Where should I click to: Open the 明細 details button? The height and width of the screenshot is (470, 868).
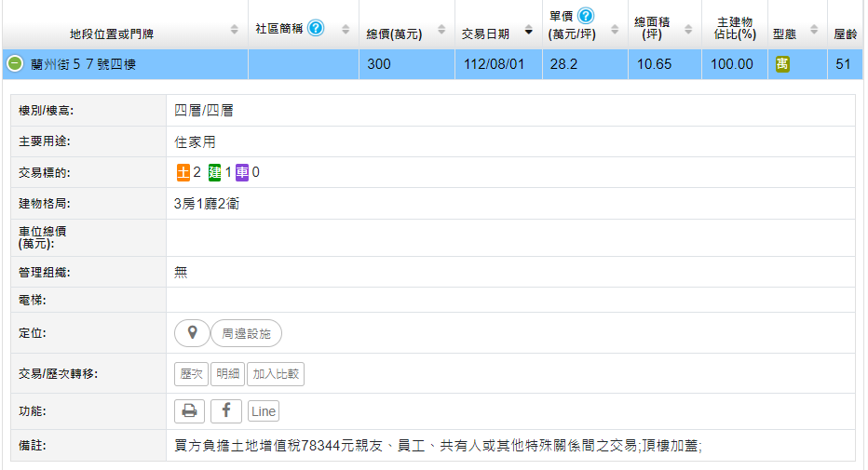[227, 374]
